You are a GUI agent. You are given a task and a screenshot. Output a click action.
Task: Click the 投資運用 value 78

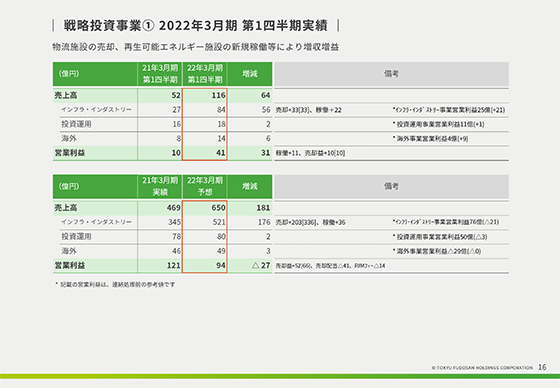pos(176,237)
